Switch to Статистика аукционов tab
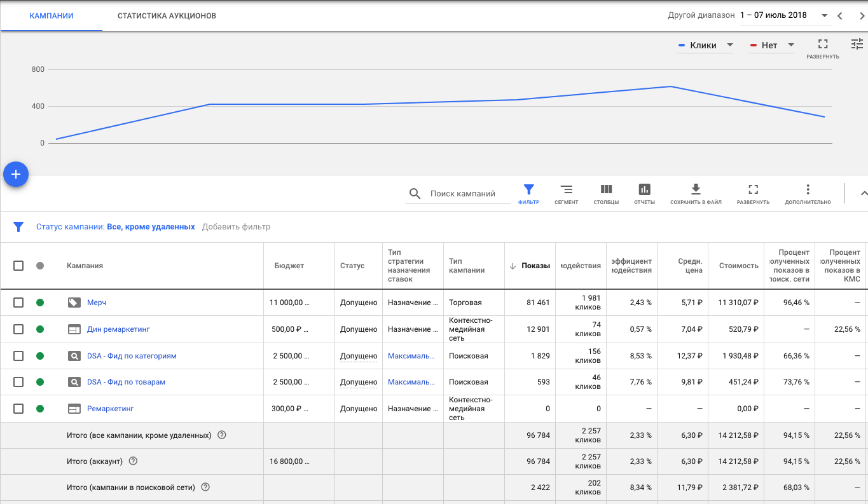Viewport: 868px width, 504px height. pyautogui.click(x=167, y=15)
